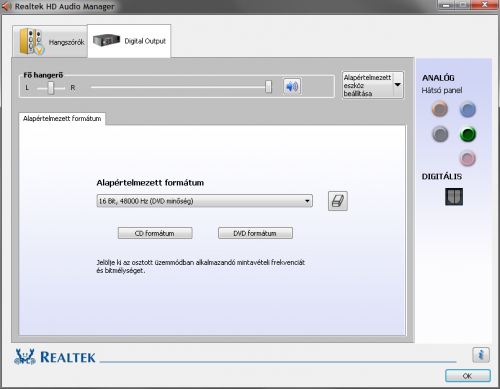This screenshot has height=389, width=500.
Task: Select the orange rear panel jack
Action: (440, 109)
